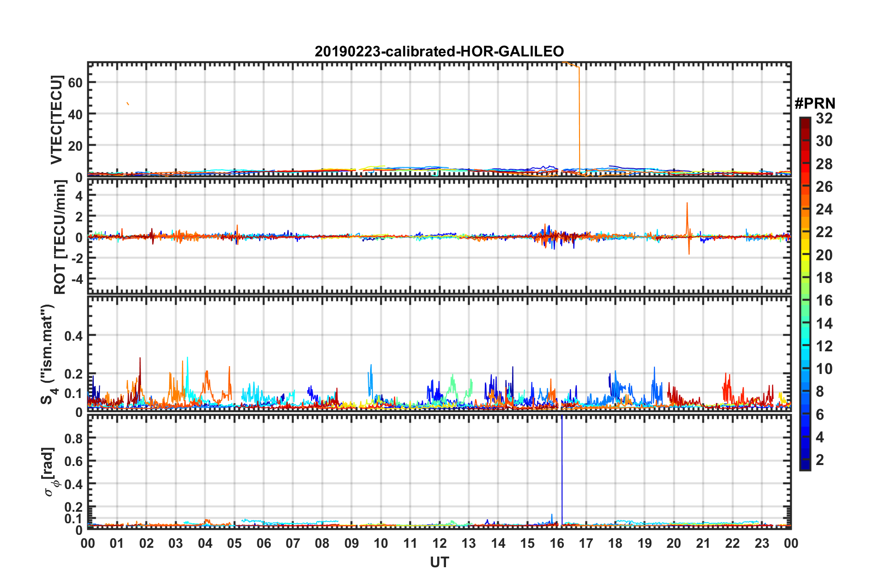Click sigma-phi panel y-tick label 0.6

click(x=73, y=461)
